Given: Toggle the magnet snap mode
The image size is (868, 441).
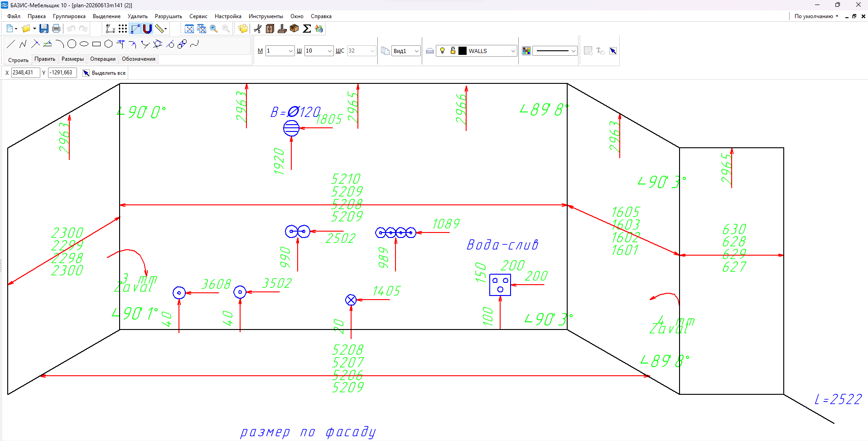Looking at the screenshot, I should (x=147, y=29).
